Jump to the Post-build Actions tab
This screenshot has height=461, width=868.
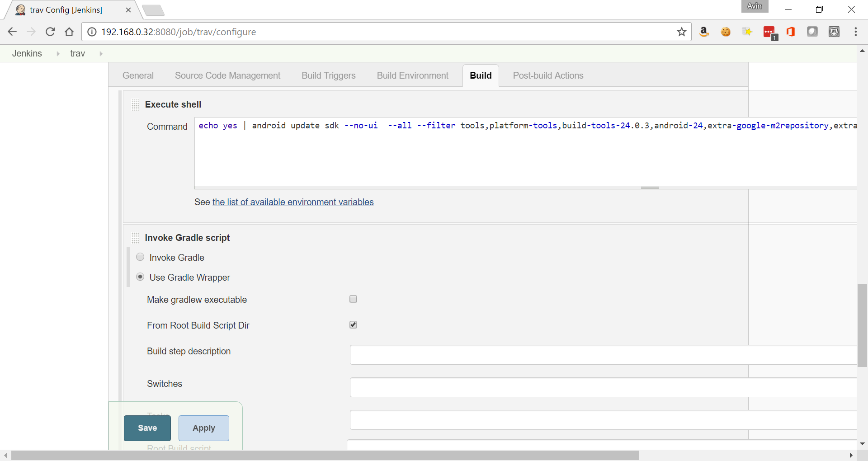pyautogui.click(x=548, y=75)
